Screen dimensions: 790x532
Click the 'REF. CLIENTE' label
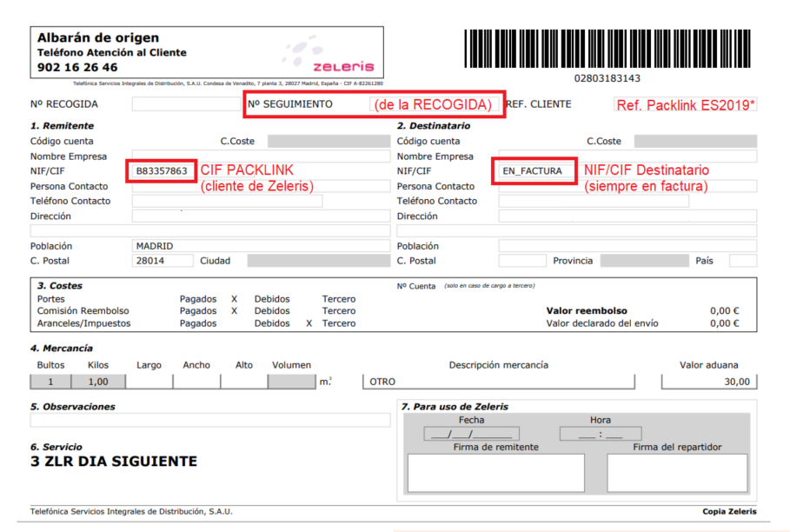539,104
